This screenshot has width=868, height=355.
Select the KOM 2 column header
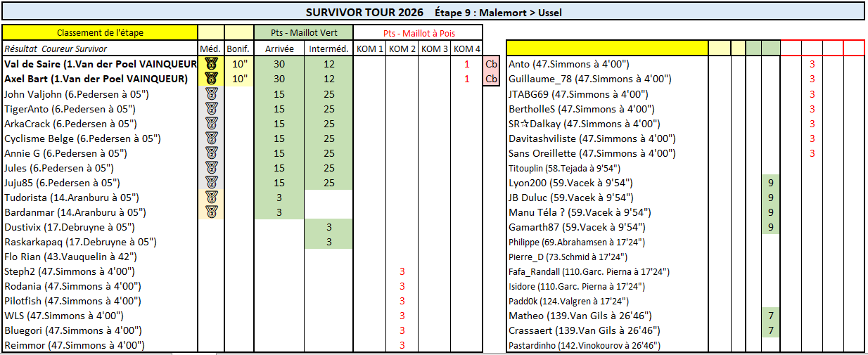coord(402,49)
